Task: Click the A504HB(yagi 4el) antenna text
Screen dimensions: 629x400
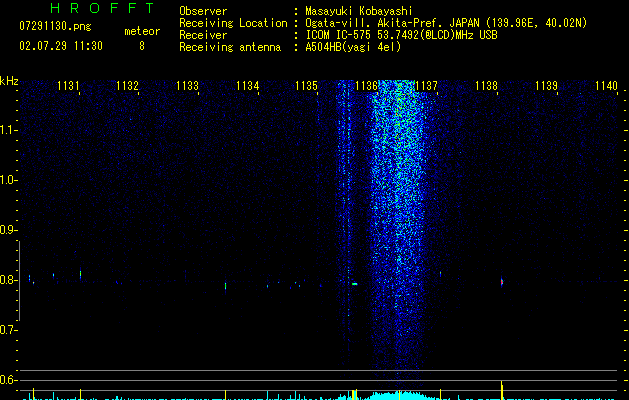Action: point(353,47)
